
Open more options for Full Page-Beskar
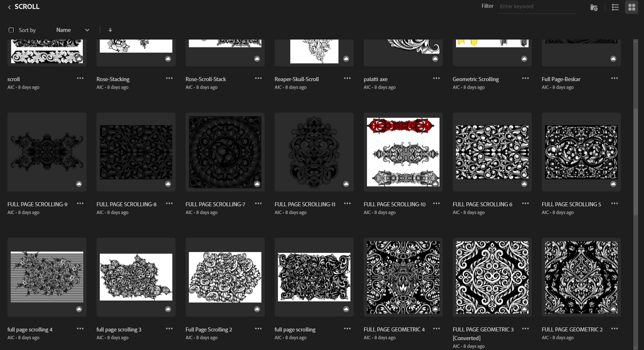(x=615, y=78)
